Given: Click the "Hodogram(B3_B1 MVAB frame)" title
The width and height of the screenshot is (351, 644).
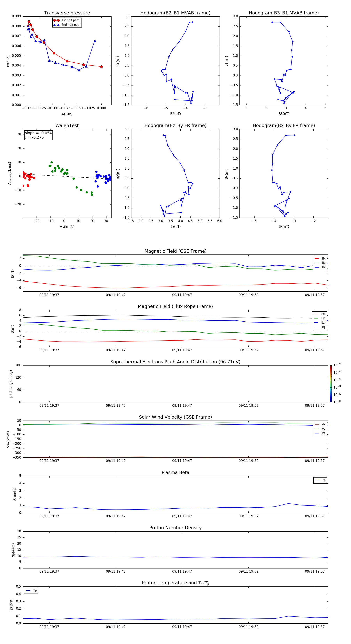Looking at the screenshot, I should click(x=284, y=13).
